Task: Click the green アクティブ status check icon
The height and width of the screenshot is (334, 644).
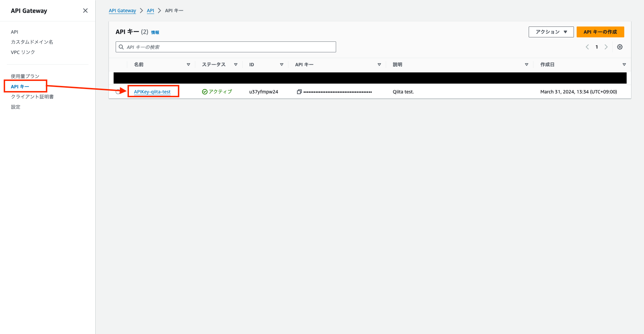Action: [x=204, y=91]
